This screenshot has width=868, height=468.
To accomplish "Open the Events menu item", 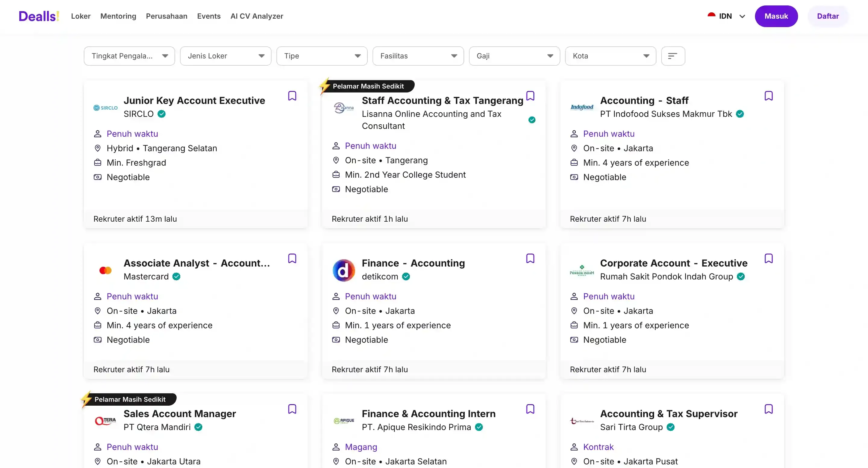I will point(209,16).
